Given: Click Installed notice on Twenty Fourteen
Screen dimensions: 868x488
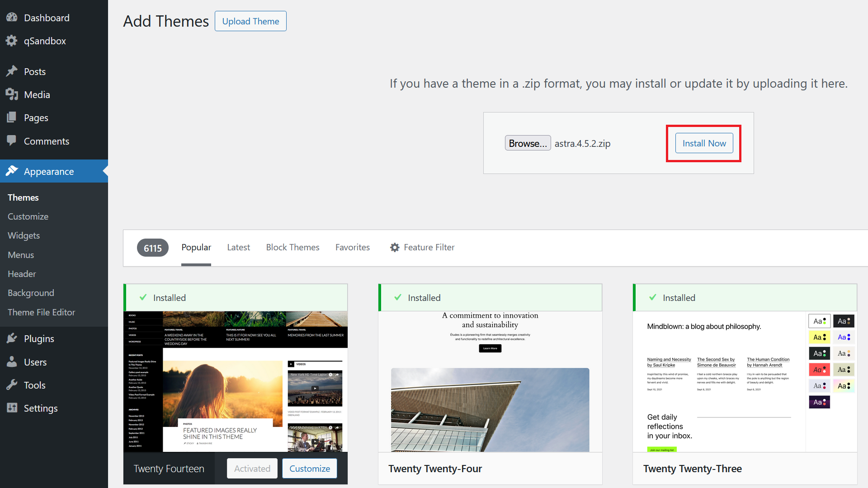Looking at the screenshot, I should [236, 298].
